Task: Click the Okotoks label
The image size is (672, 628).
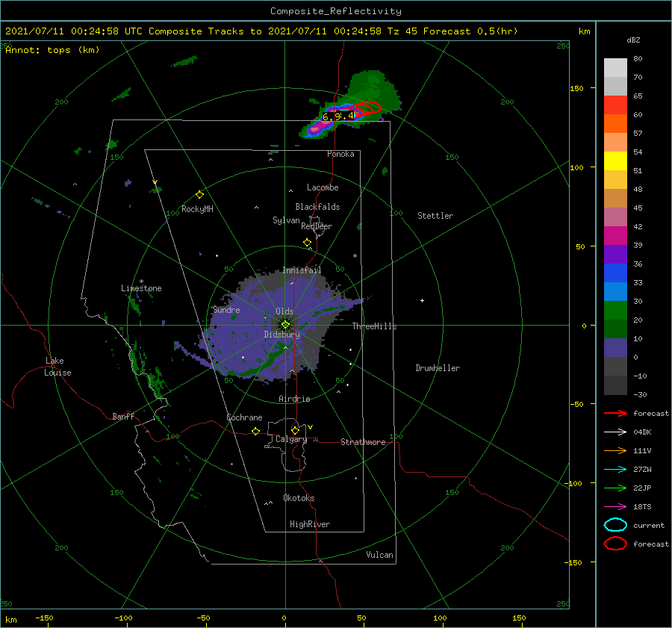Action: pyautogui.click(x=299, y=498)
